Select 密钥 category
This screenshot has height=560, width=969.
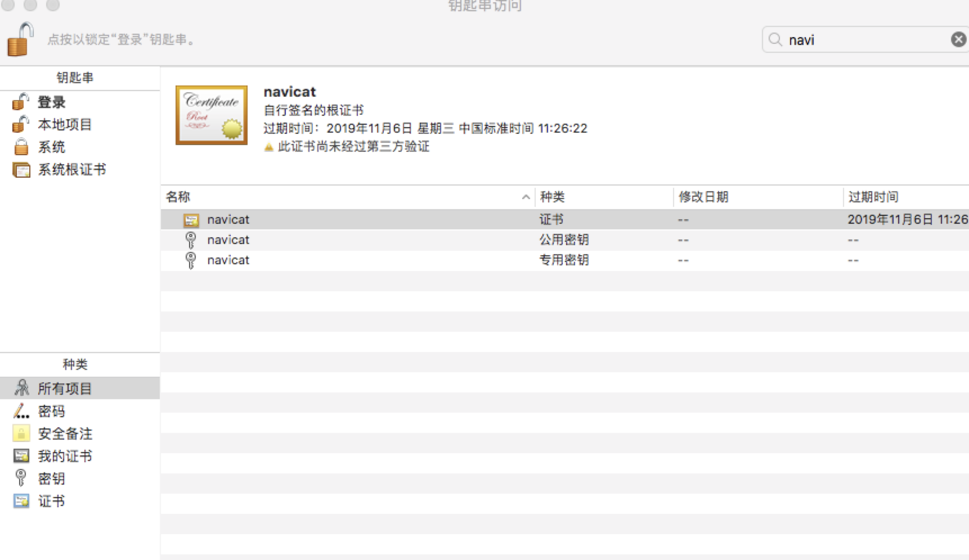click(x=80, y=478)
